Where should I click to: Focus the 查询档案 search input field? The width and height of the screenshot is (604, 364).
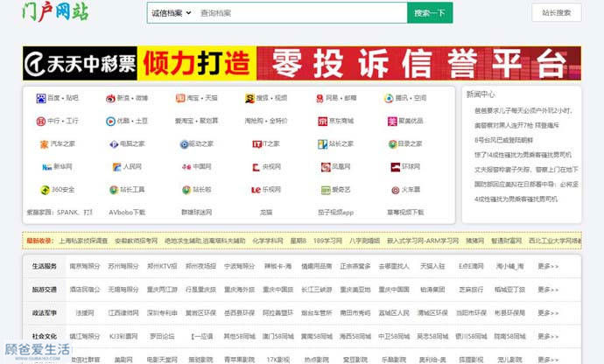(x=301, y=13)
